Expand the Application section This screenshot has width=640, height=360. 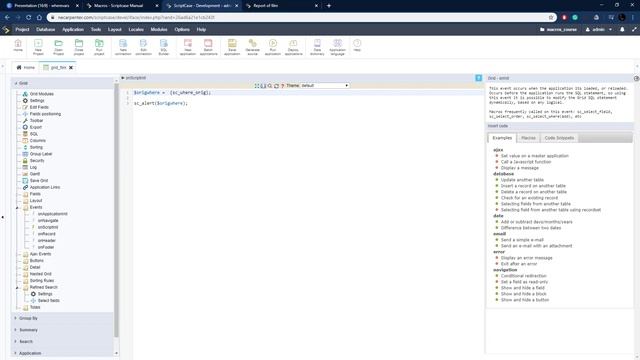tap(62, 353)
